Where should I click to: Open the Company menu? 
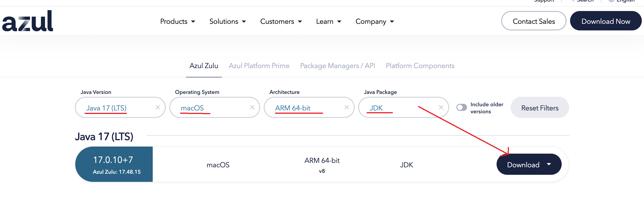tap(375, 21)
